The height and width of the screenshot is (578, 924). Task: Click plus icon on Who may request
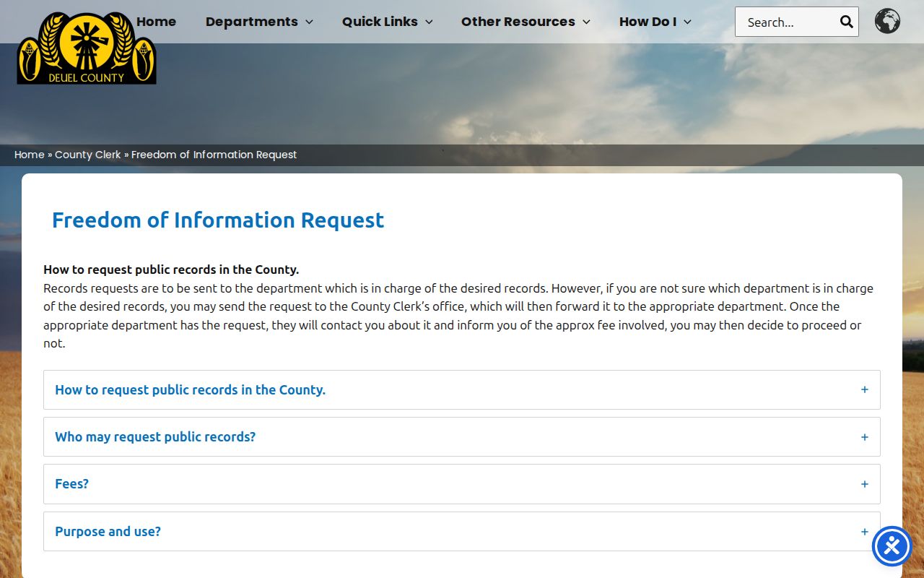(x=864, y=437)
